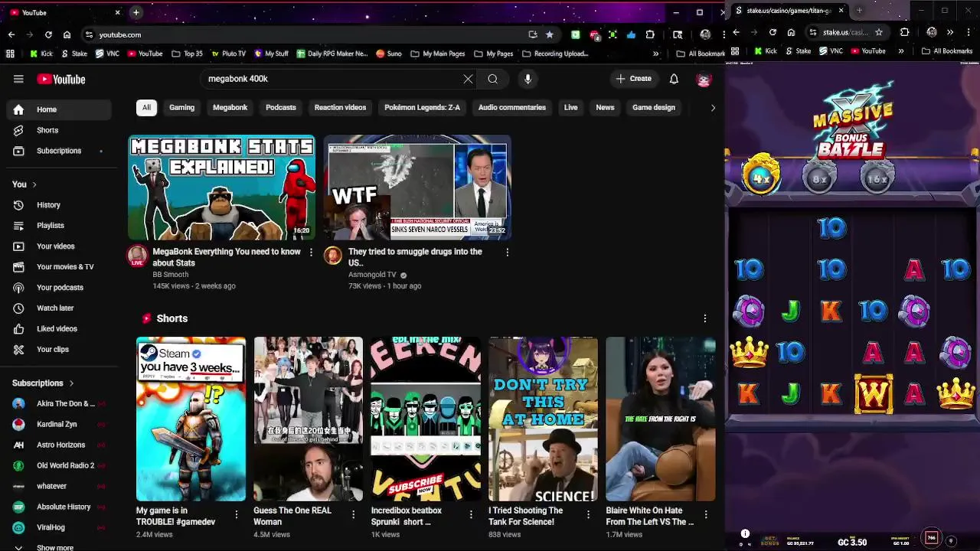Viewport: 980px width, 551px height.
Task: Open options for My game is in TROUBLE short
Action: click(236, 515)
